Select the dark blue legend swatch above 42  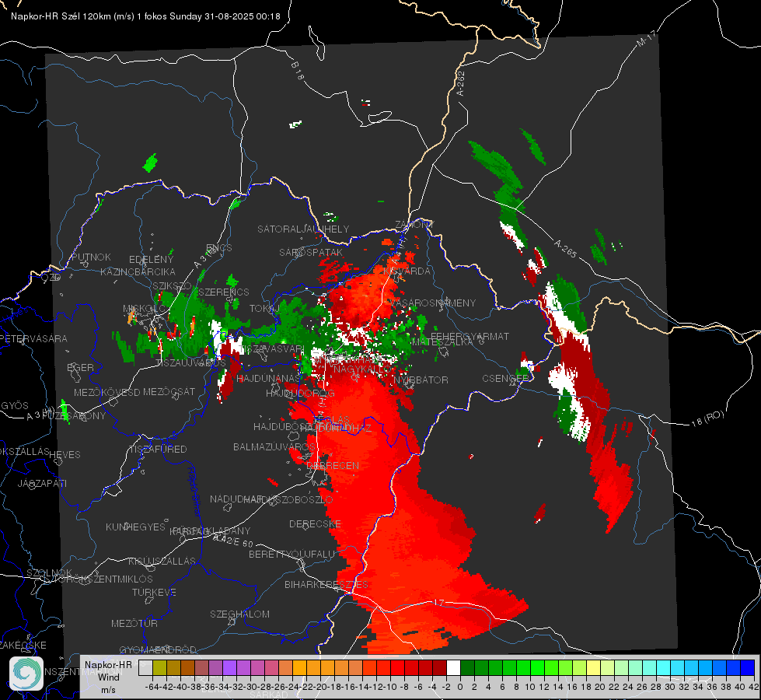(x=748, y=668)
